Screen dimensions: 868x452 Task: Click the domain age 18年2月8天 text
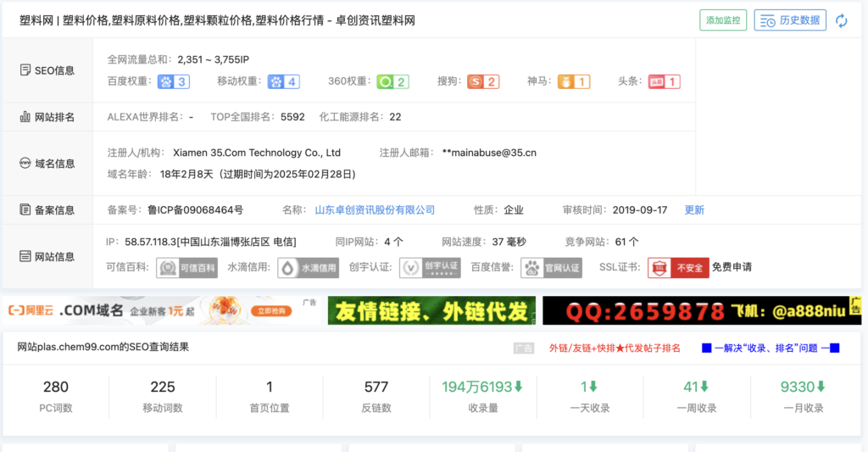(x=186, y=174)
